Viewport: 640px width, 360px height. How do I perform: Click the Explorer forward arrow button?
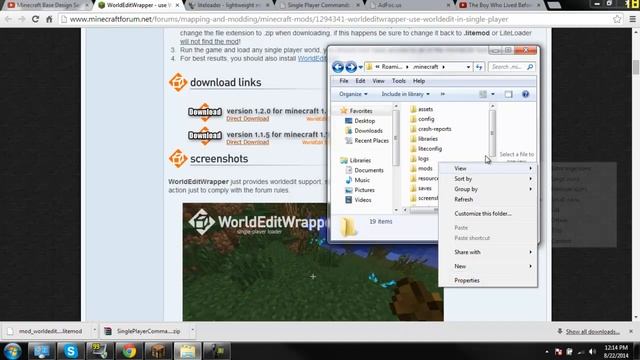click(351, 67)
